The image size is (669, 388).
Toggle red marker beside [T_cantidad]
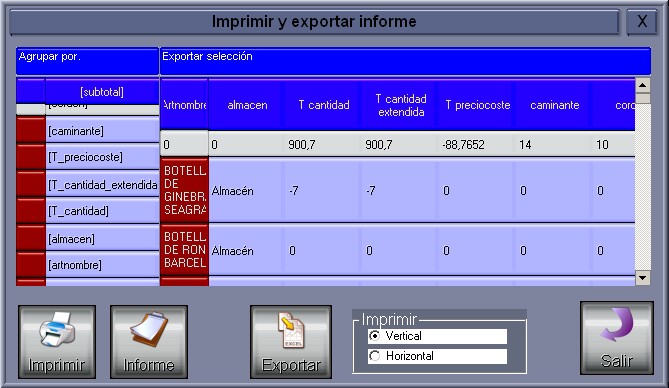coord(31,211)
